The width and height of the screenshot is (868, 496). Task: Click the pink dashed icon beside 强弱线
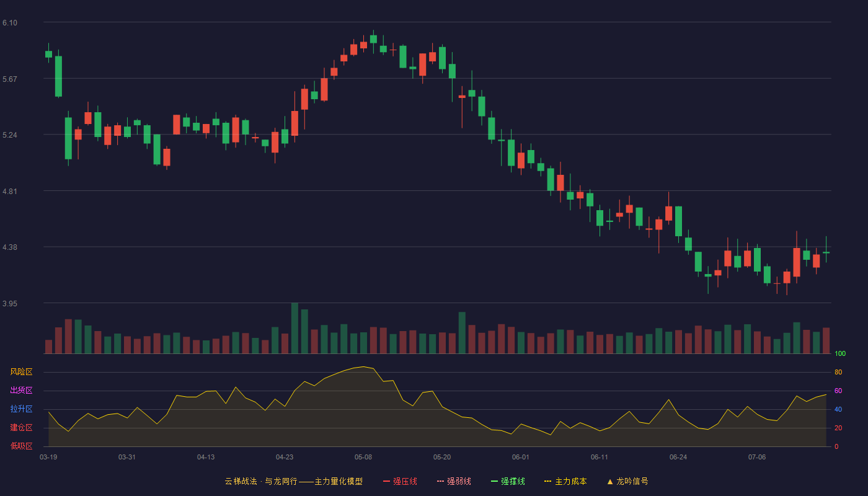[440, 481]
